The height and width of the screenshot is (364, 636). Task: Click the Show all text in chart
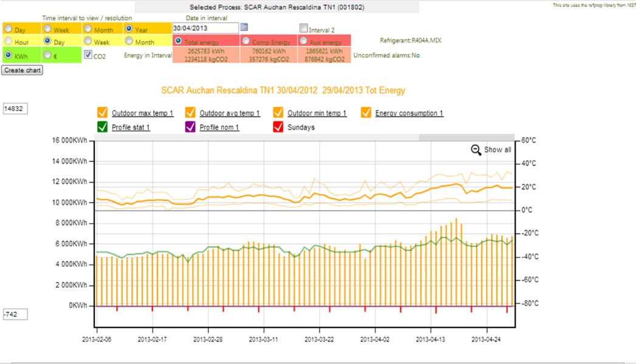click(498, 150)
